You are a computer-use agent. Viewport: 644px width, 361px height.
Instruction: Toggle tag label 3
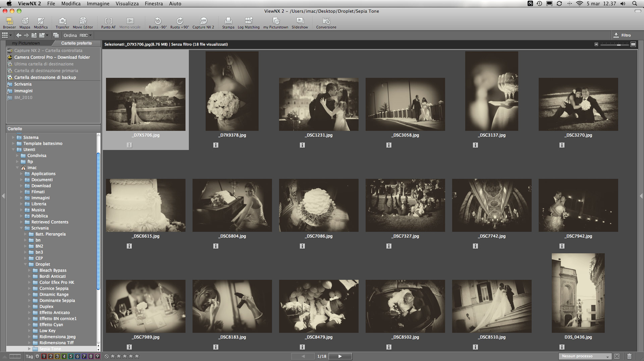[57, 356]
